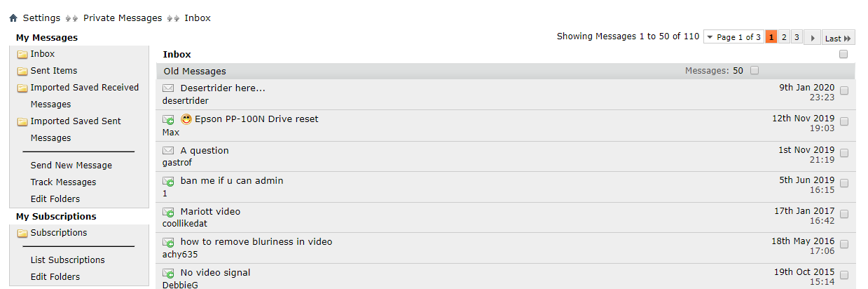
Task: Open page 3 of the inbox
Action: (x=797, y=37)
